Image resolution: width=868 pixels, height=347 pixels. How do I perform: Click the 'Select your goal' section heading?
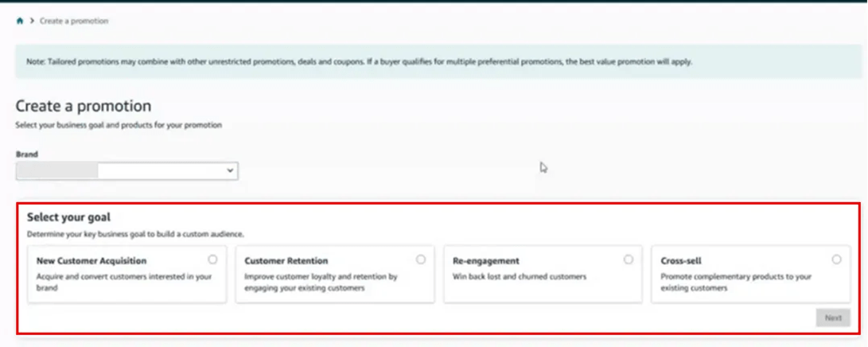coord(68,216)
